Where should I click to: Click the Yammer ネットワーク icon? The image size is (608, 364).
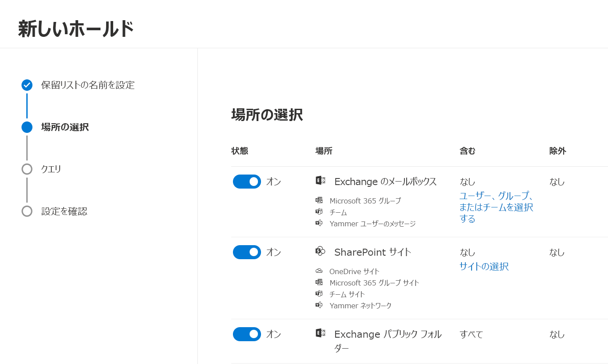(x=319, y=305)
